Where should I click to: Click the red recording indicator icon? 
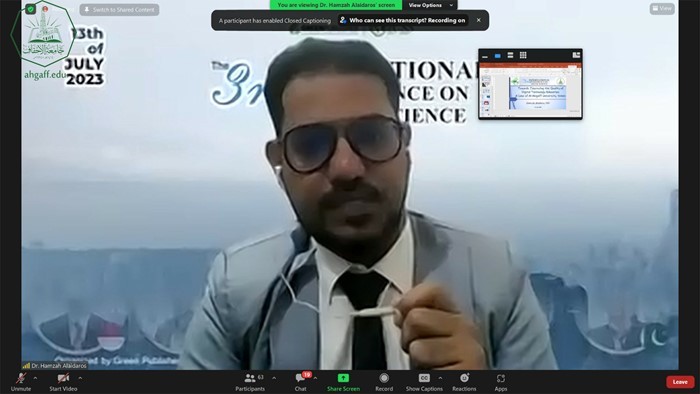tap(45, 9)
